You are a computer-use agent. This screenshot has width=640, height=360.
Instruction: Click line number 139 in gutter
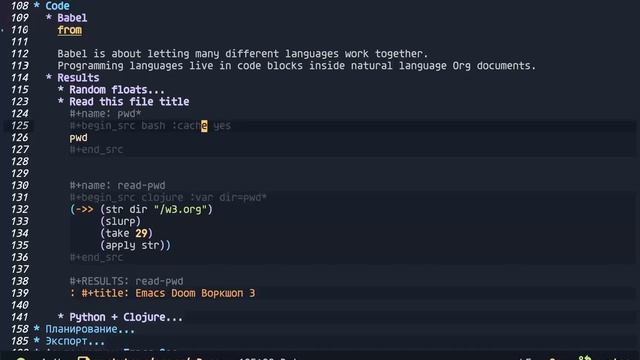pyautogui.click(x=19, y=293)
